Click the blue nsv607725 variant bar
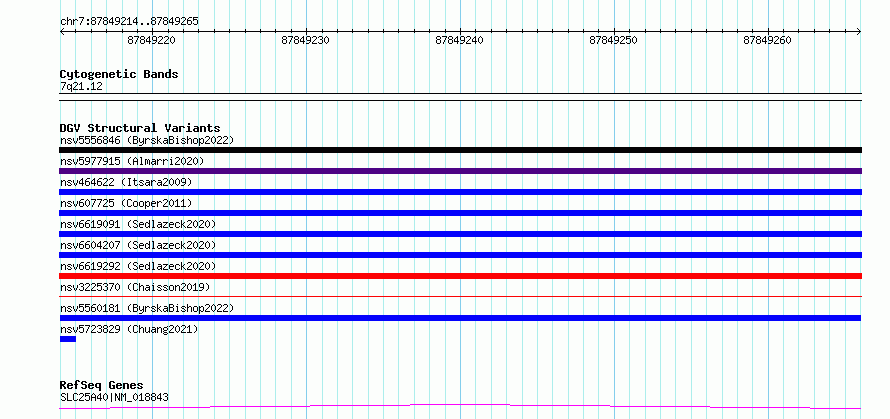 (x=460, y=213)
